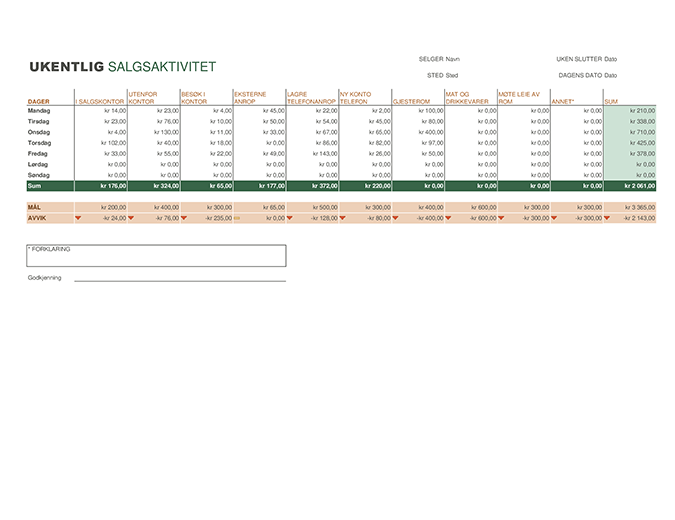Select the Mandag I SALGSKONTOR cell kr 14,00
The image size is (675, 520).
(x=101, y=111)
